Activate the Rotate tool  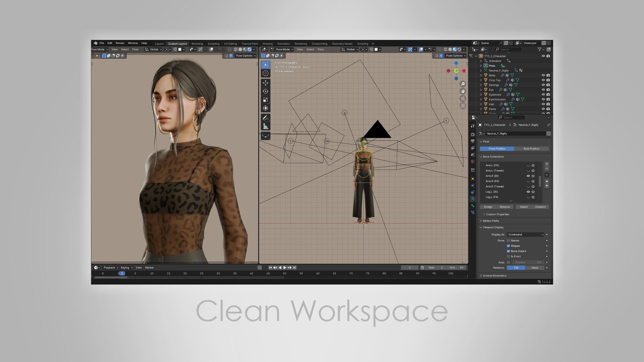(x=265, y=91)
